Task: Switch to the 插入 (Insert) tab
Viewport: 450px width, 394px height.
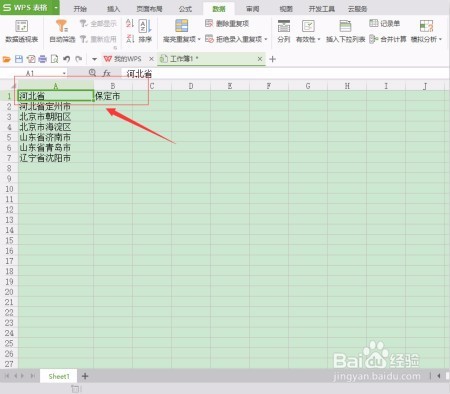Action: 113,9
